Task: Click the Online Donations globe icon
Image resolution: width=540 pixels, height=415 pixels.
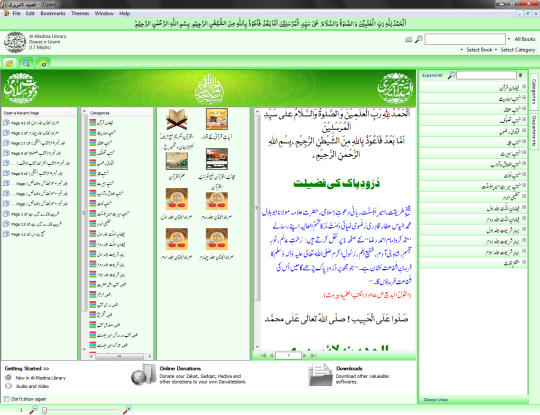Action: (x=143, y=375)
